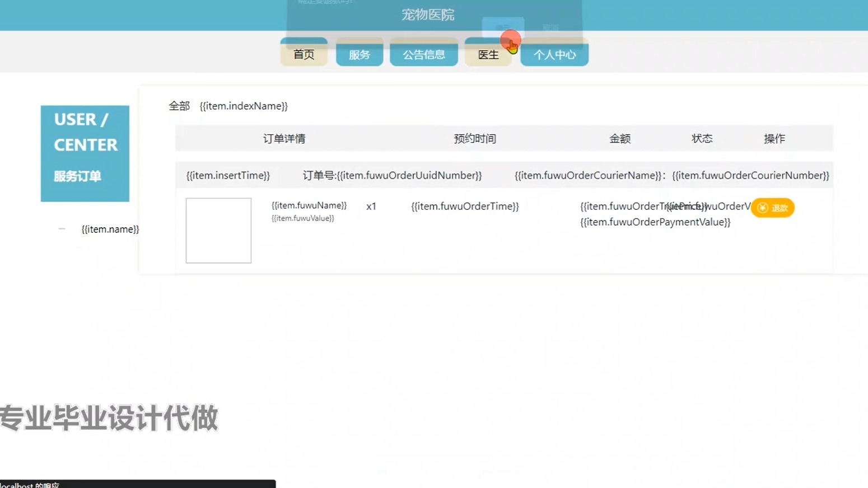Viewport: 868px width, 488px height.
Task: Select the 全部 order filter
Action: tap(179, 106)
